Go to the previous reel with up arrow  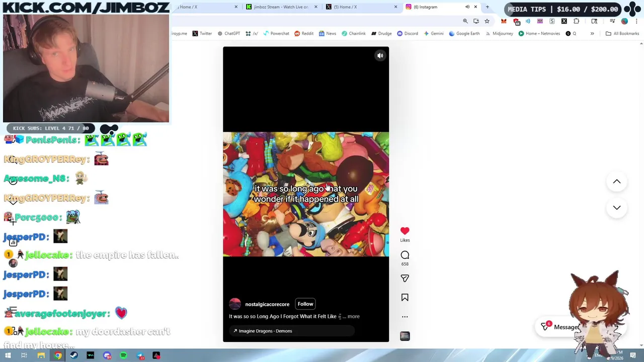[617, 182]
